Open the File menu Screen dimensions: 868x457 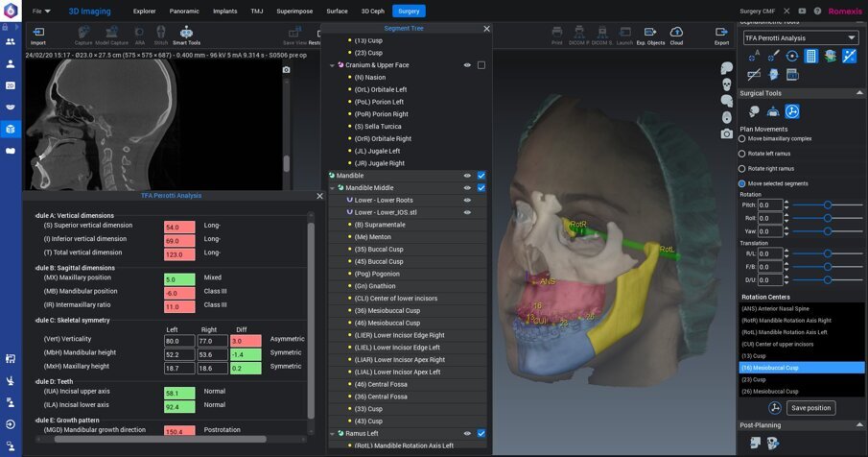point(41,11)
